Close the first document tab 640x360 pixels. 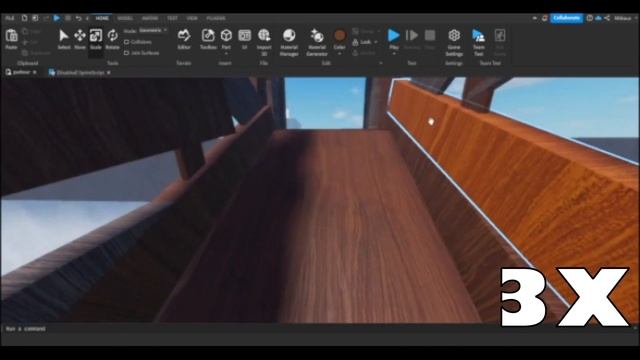point(35,72)
